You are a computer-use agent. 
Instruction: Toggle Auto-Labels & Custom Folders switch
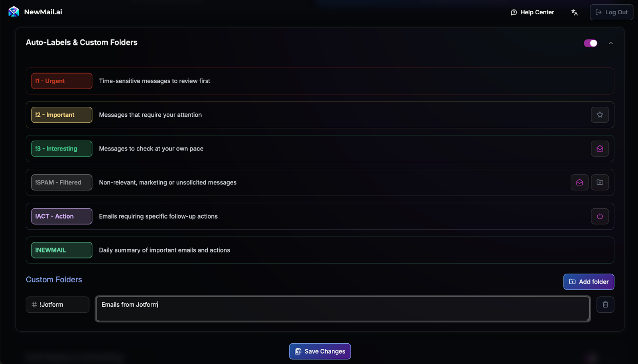click(590, 43)
